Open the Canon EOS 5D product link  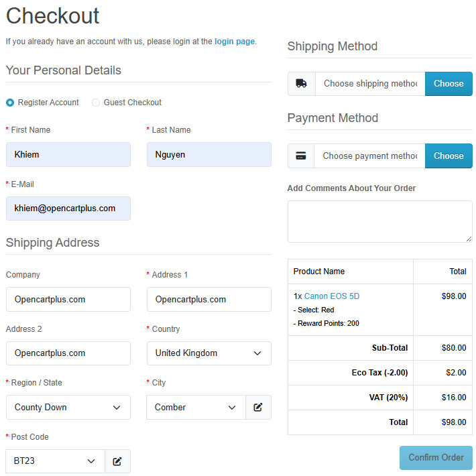pos(332,296)
